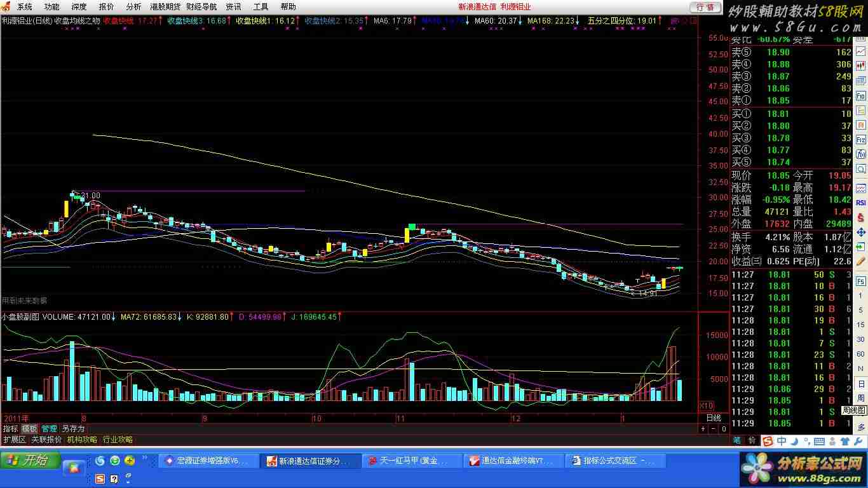Click the candlestick chart icon in right sidebar
Viewport: 868px width, 488px height.
pyautogui.click(x=861, y=65)
